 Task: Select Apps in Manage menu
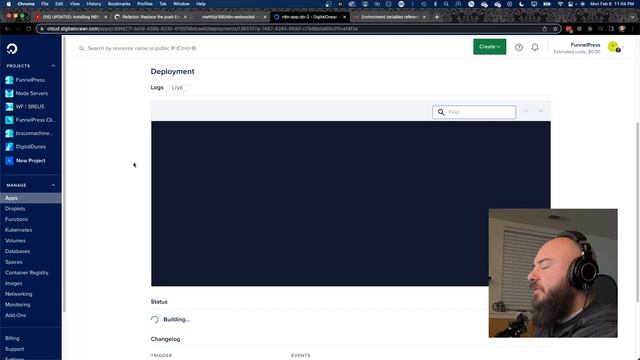tap(31, 198)
